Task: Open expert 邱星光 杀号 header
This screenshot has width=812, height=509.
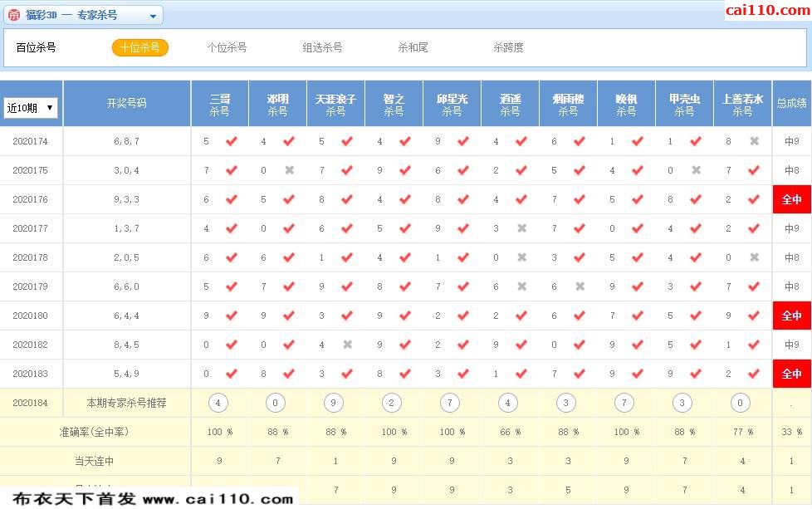Action: tap(452, 104)
